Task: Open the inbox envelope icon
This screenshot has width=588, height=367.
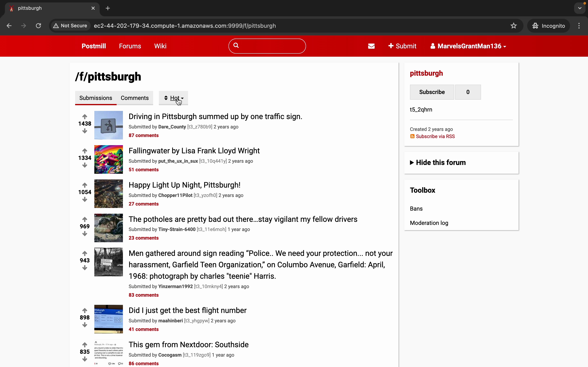Action: coord(371,46)
